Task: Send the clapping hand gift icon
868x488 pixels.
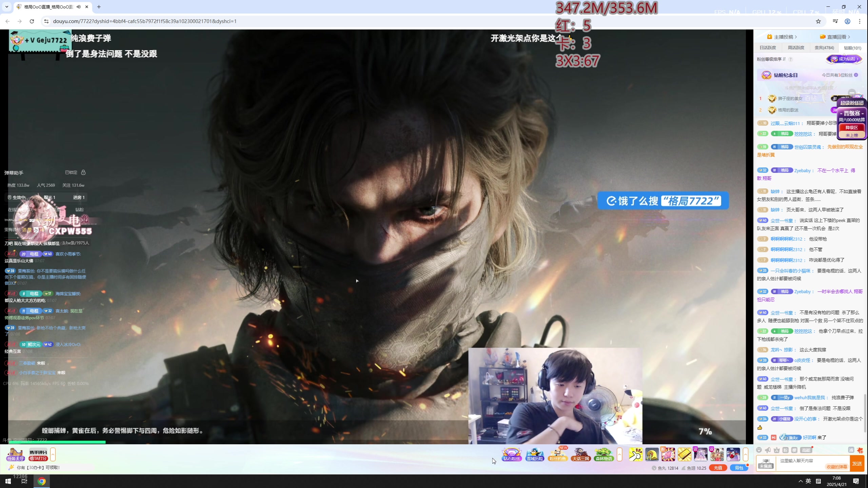Action: (x=635, y=454)
